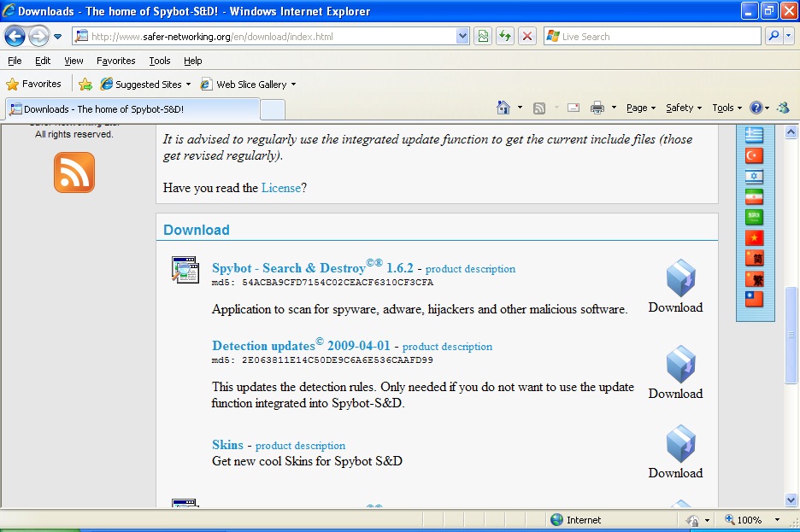
Task: Select the Vietnamese flag language
Action: 754,237
